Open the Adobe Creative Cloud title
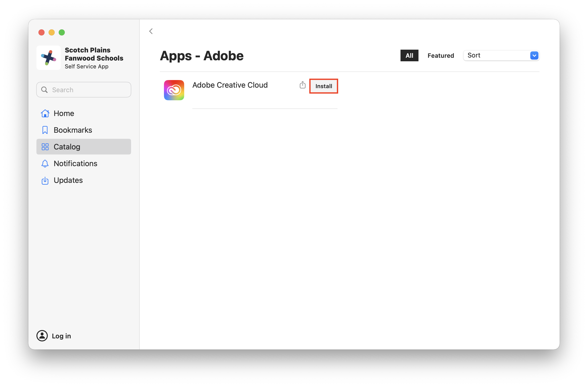 230,85
